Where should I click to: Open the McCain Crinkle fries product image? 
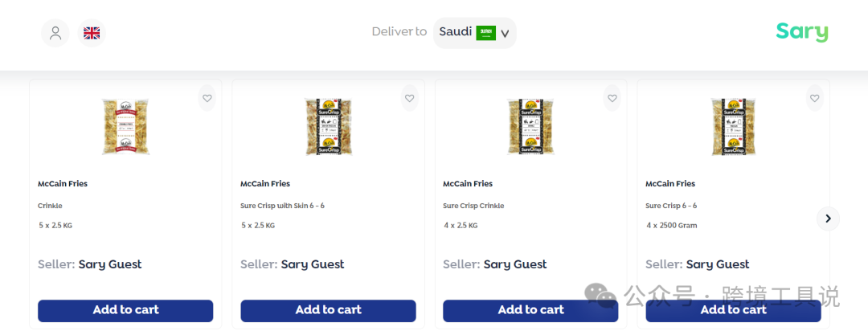125,126
